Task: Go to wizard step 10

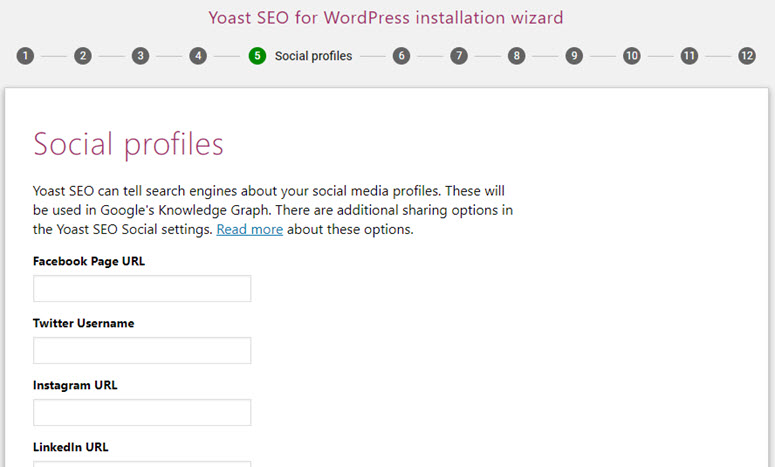Action: click(x=632, y=56)
